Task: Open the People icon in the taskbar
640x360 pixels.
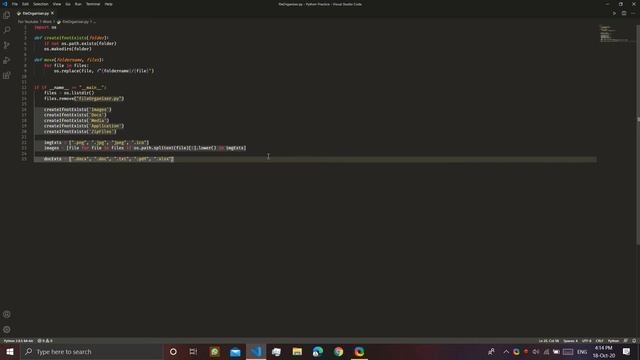Action: click(491, 351)
